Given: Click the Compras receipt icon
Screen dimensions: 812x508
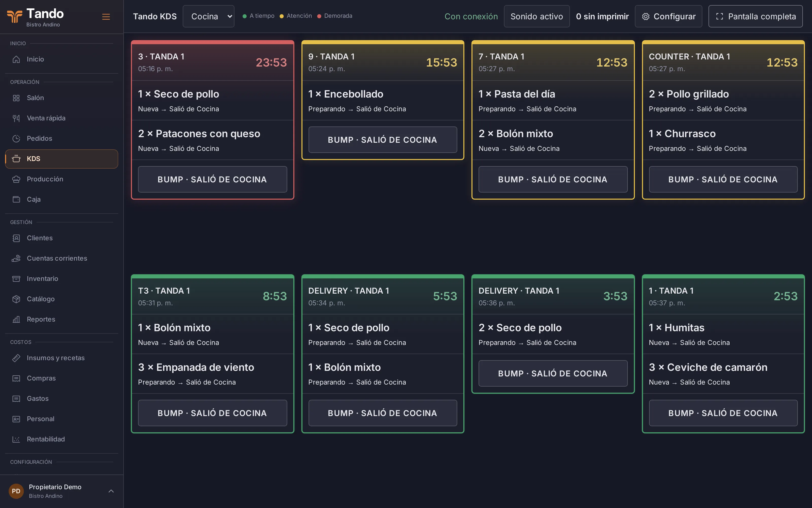Looking at the screenshot, I should pos(16,378).
